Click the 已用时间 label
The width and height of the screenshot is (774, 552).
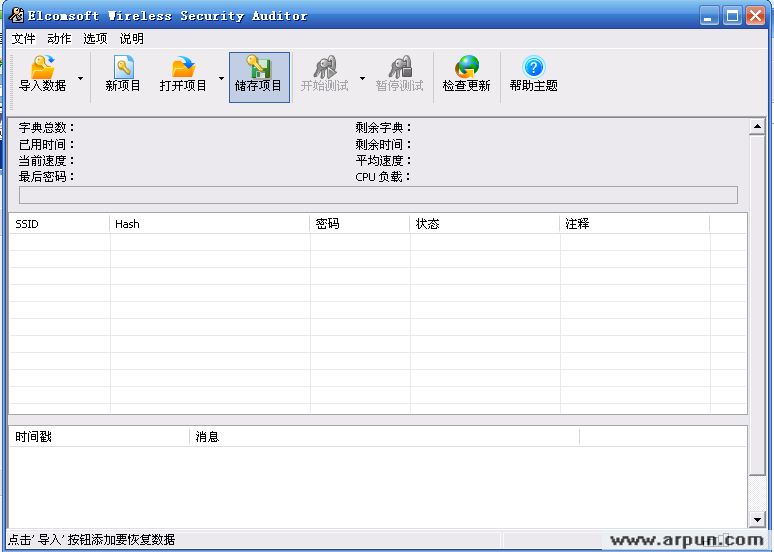[x=46, y=144]
